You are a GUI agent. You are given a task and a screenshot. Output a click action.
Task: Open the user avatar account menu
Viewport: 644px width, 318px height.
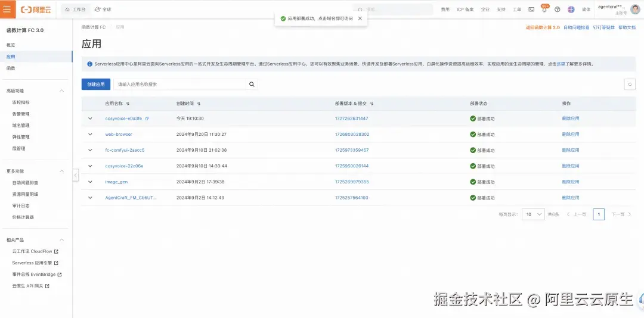tap(635, 10)
